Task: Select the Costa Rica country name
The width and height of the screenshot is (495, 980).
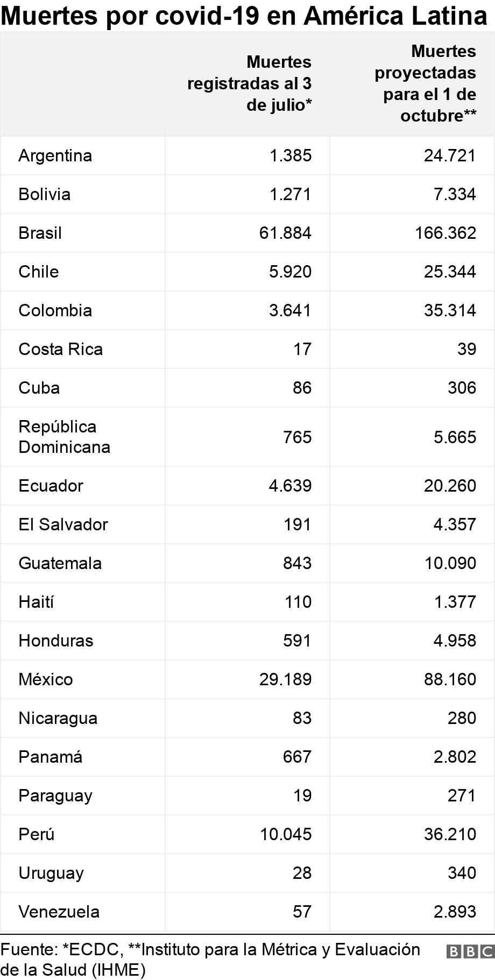Action: point(61,349)
